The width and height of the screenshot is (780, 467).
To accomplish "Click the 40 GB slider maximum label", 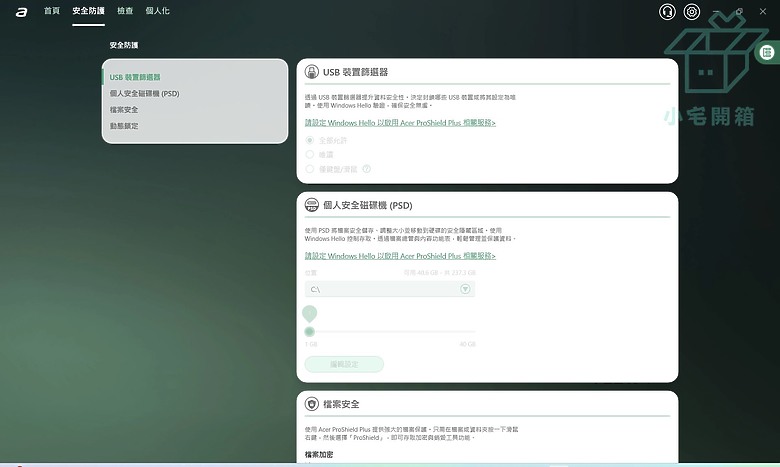I will click(x=468, y=344).
